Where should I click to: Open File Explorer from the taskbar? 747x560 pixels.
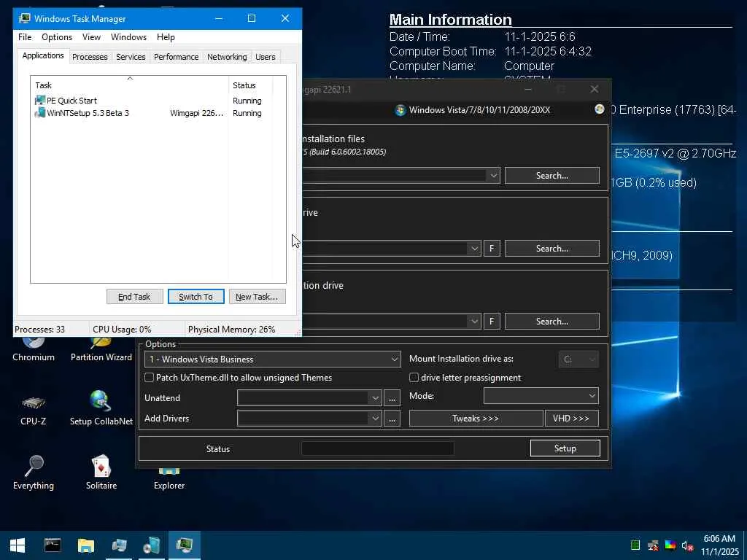(86, 545)
